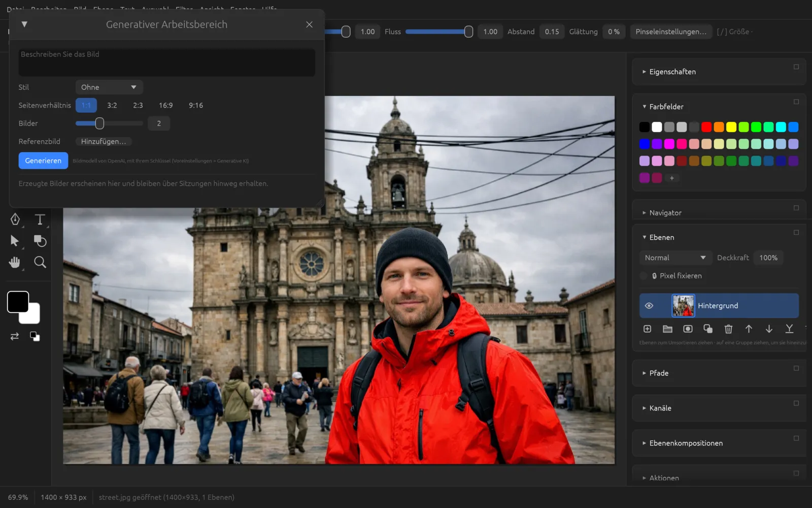Open Pinseleinstellungen… brush settings
The height and width of the screenshot is (508, 812).
(671, 31)
